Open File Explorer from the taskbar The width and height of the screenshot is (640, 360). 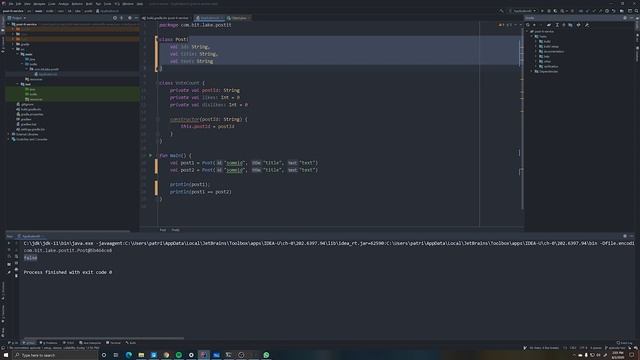(x=141, y=355)
